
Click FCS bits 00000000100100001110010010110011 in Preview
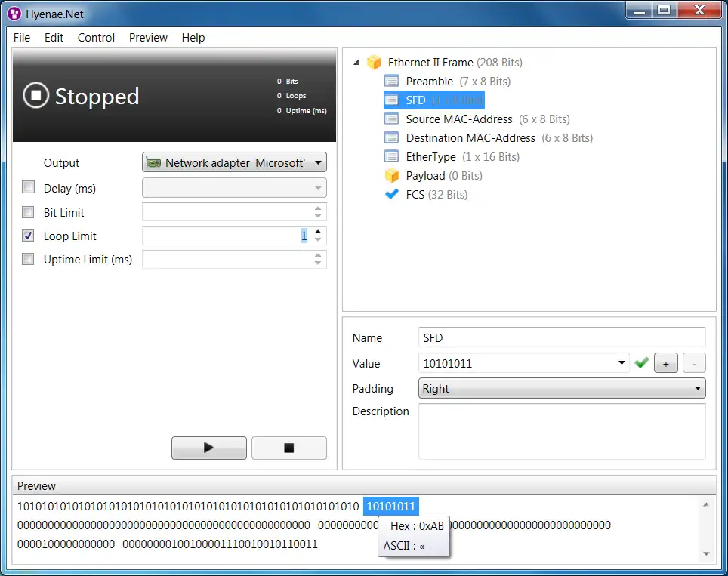click(220, 544)
